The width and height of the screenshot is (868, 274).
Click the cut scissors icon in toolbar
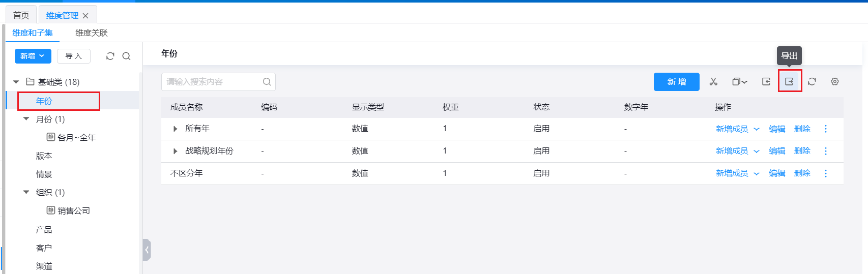[713, 82]
